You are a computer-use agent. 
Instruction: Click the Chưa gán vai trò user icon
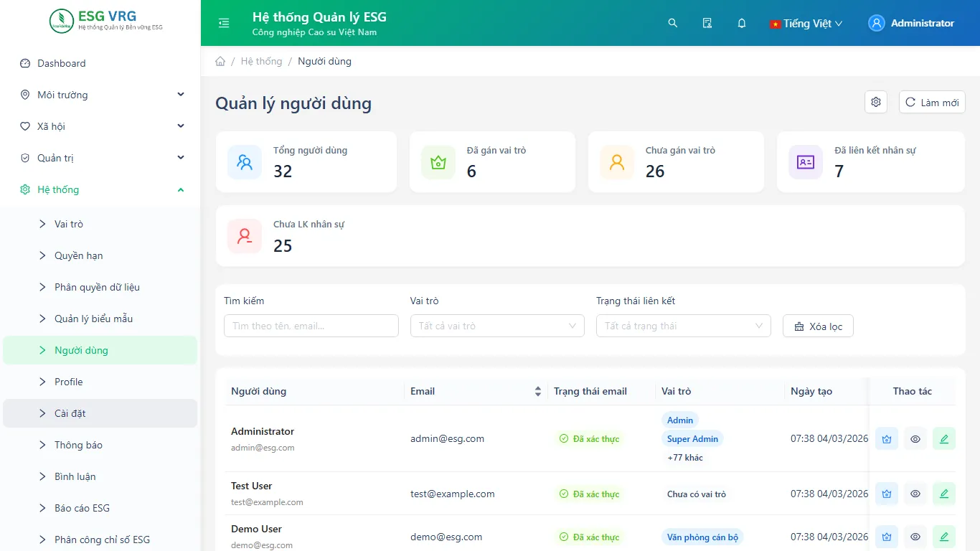click(617, 161)
